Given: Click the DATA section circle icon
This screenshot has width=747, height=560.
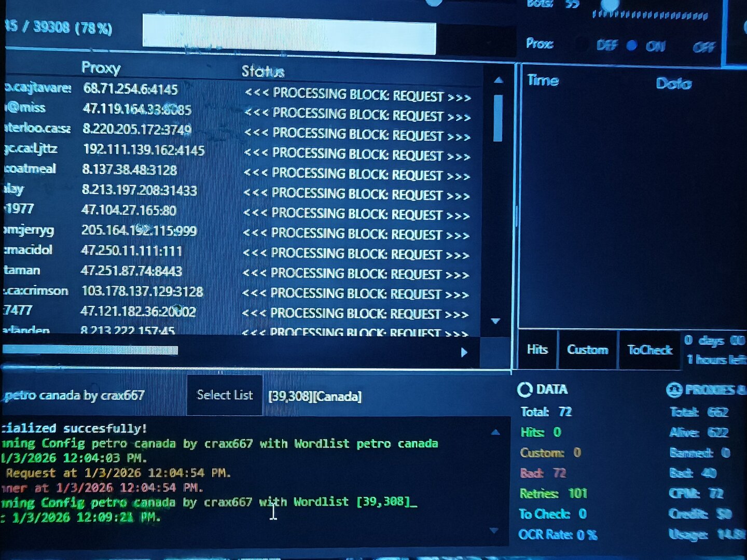Looking at the screenshot, I should tap(525, 389).
